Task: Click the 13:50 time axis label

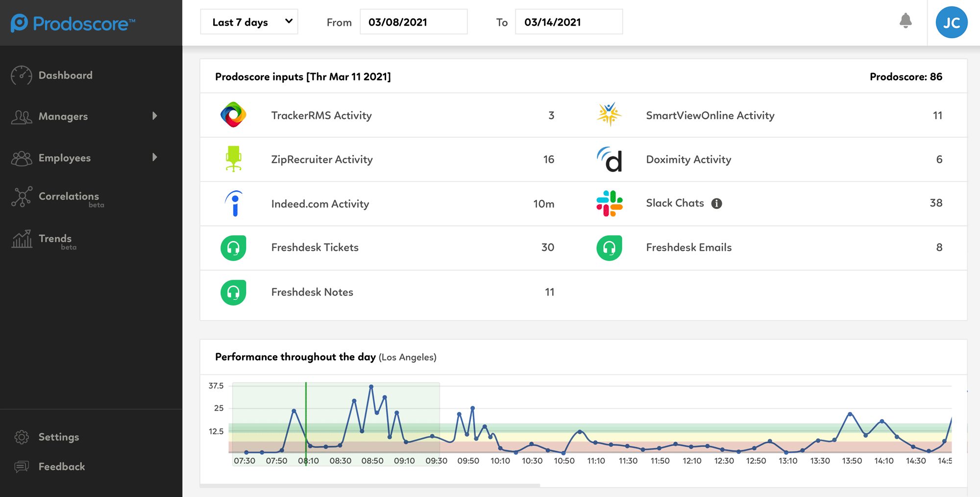Action: click(x=852, y=461)
